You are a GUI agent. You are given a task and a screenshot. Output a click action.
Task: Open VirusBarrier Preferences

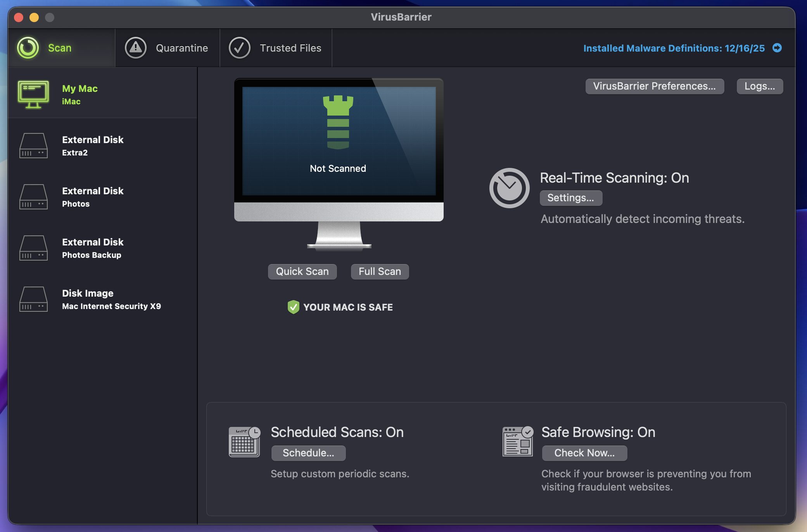pyautogui.click(x=654, y=86)
